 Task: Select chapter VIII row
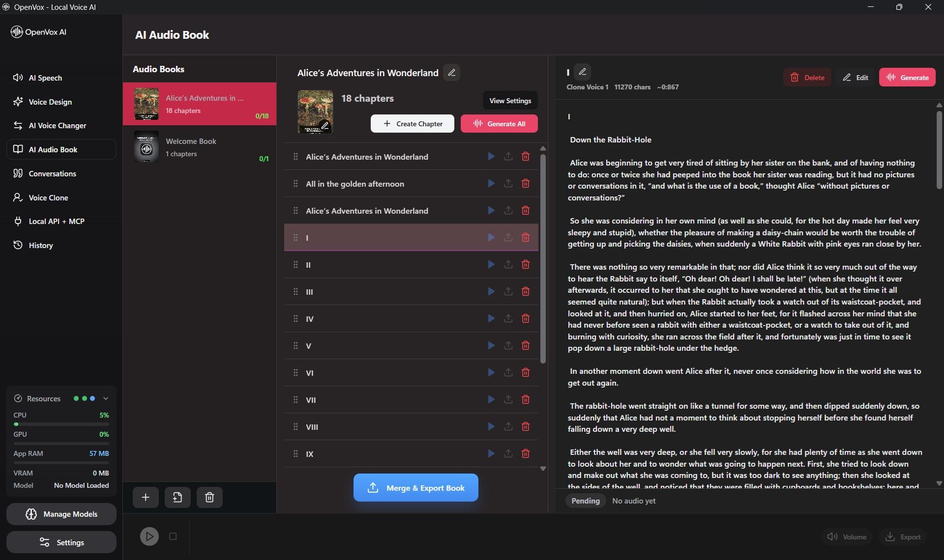tap(411, 426)
